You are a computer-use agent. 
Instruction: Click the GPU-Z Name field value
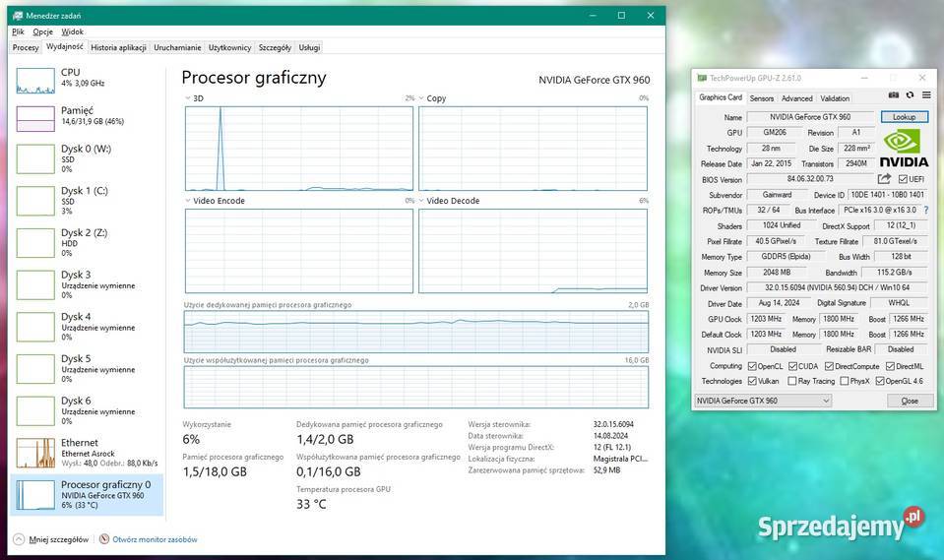810,117
